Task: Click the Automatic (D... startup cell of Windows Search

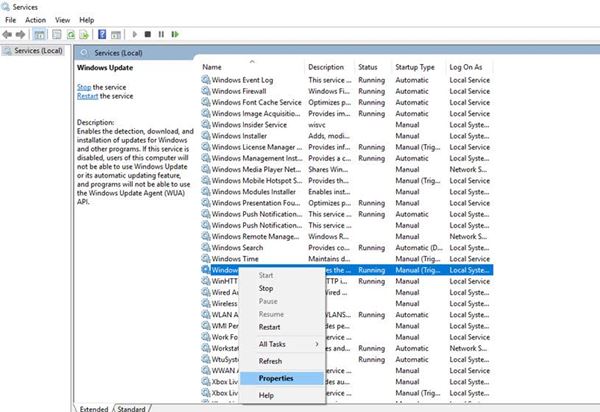Action: 419,248
